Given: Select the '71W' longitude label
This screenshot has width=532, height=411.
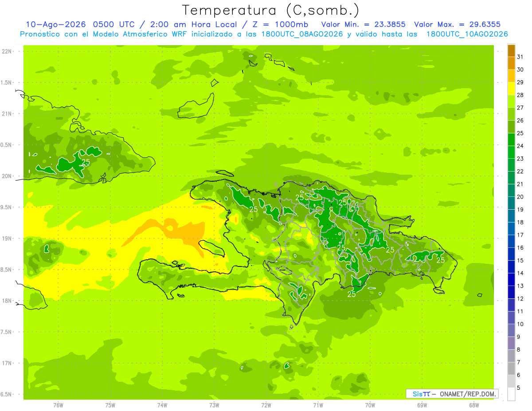Looking at the screenshot, I should (318, 405).
